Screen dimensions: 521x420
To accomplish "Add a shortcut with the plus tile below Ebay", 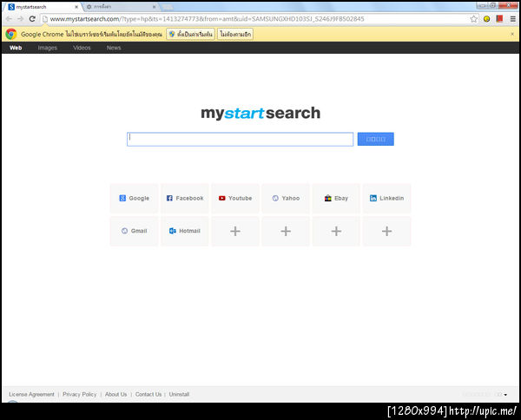I will 336,231.
